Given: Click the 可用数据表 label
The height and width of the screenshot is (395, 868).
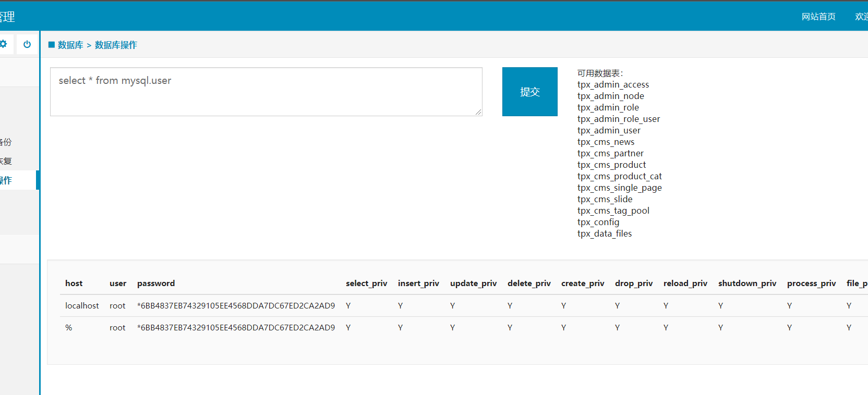Looking at the screenshot, I should click(600, 73).
